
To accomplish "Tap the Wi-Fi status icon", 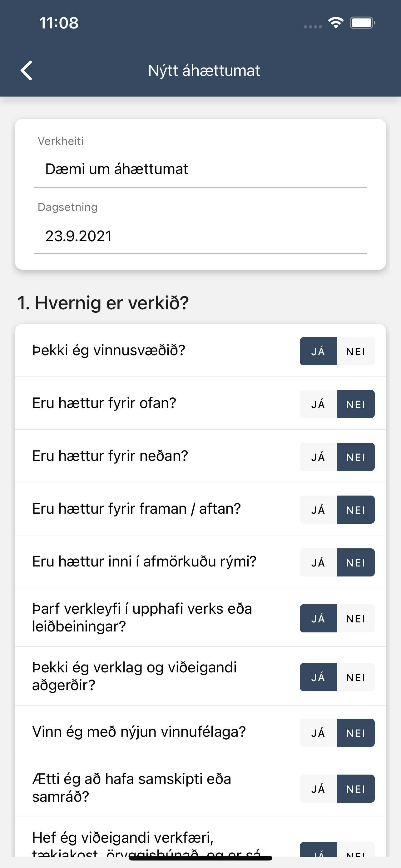I will point(336,23).
